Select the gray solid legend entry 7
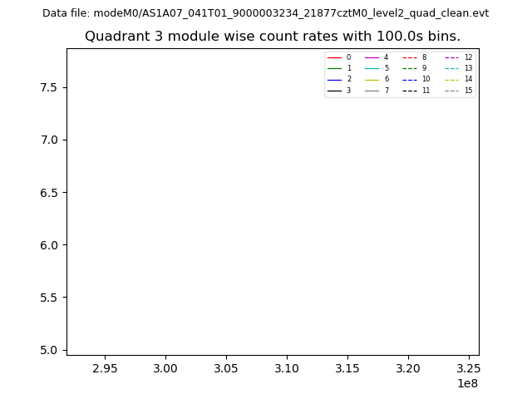Image resolution: width=532 pixels, height=399 pixels. (377, 91)
